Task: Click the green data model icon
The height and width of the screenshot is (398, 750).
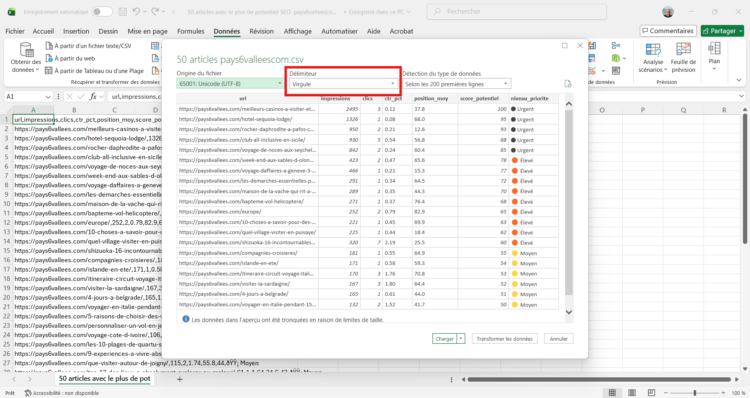Action: 616,58
